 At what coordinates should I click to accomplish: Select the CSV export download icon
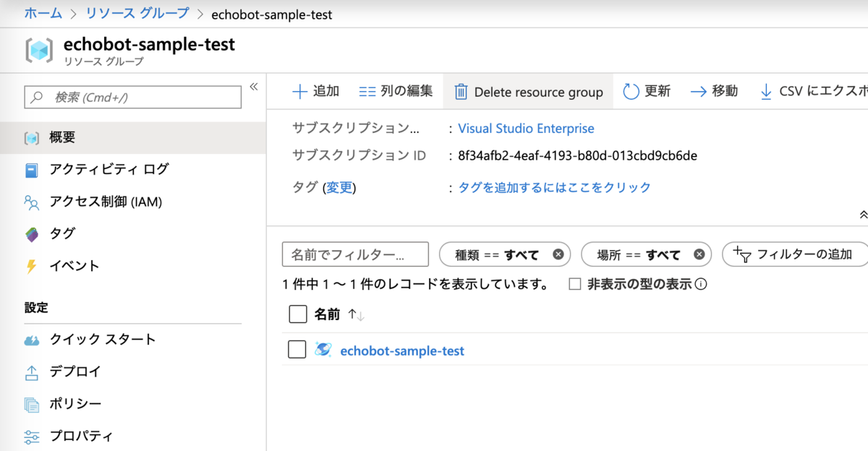pyautogui.click(x=765, y=91)
